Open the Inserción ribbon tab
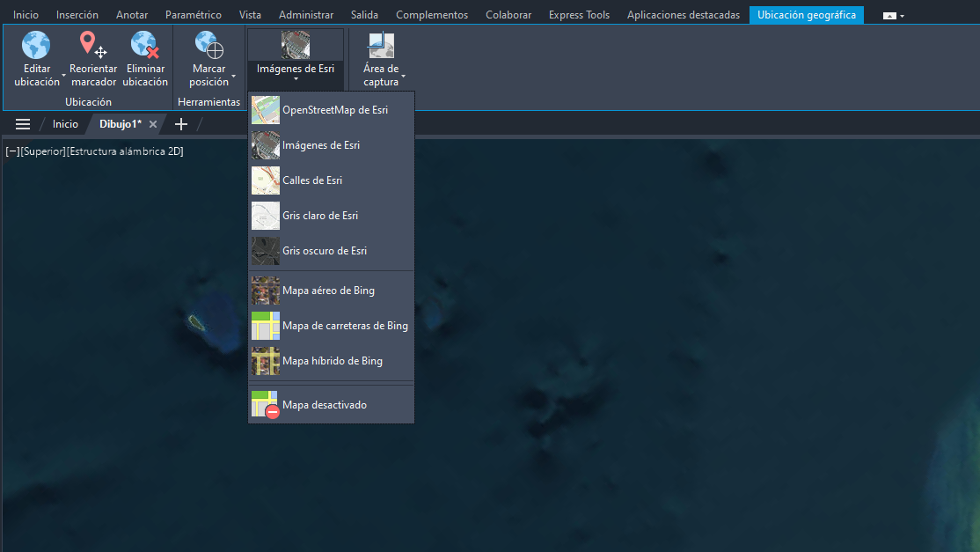 [77, 14]
